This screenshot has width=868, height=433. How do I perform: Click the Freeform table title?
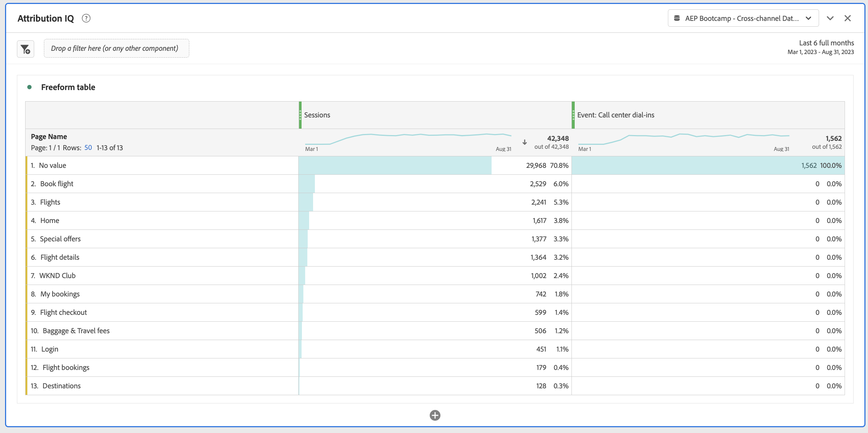point(68,87)
